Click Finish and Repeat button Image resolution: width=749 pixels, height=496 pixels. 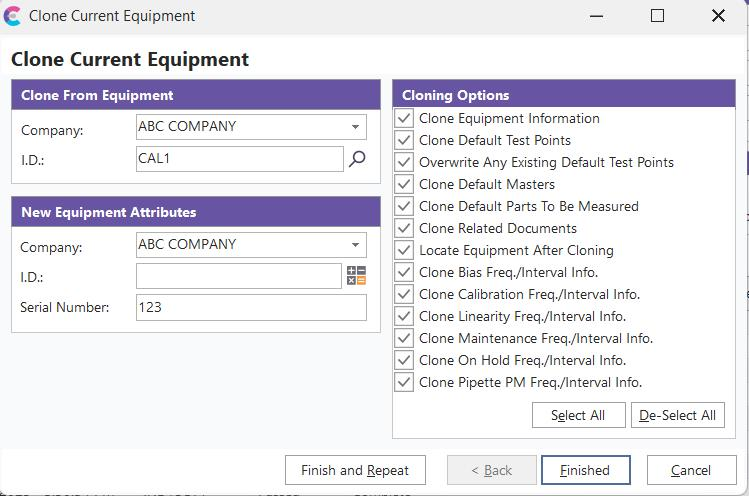(x=354, y=470)
